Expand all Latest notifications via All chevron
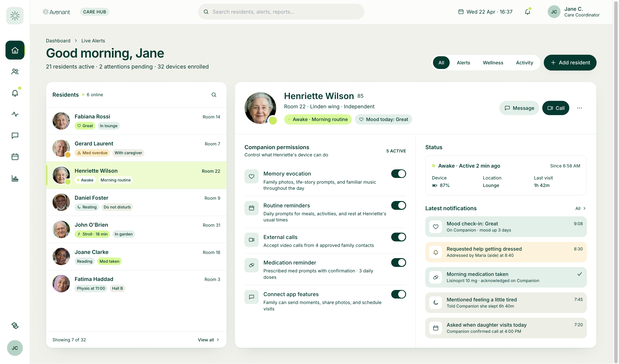The width and height of the screenshot is (619, 364). pos(581,208)
